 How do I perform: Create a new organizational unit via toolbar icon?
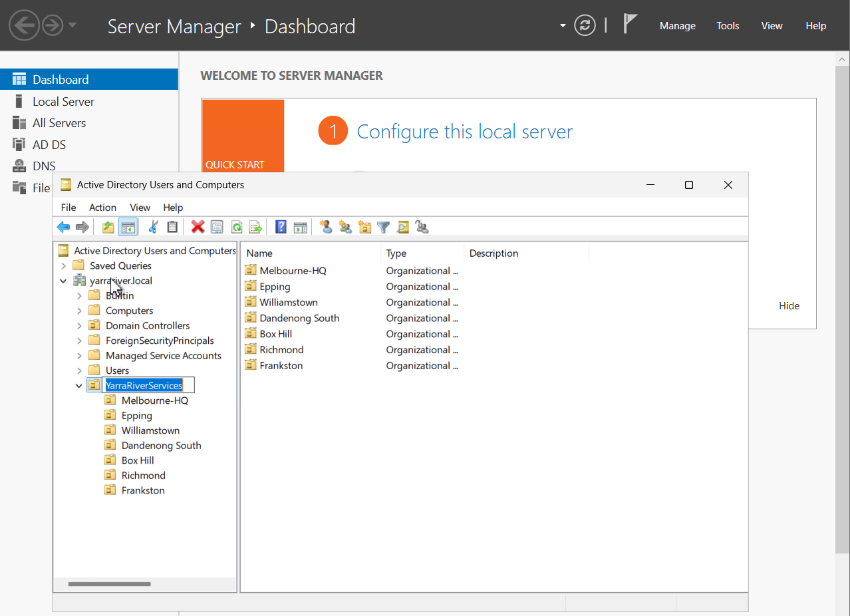tap(364, 228)
